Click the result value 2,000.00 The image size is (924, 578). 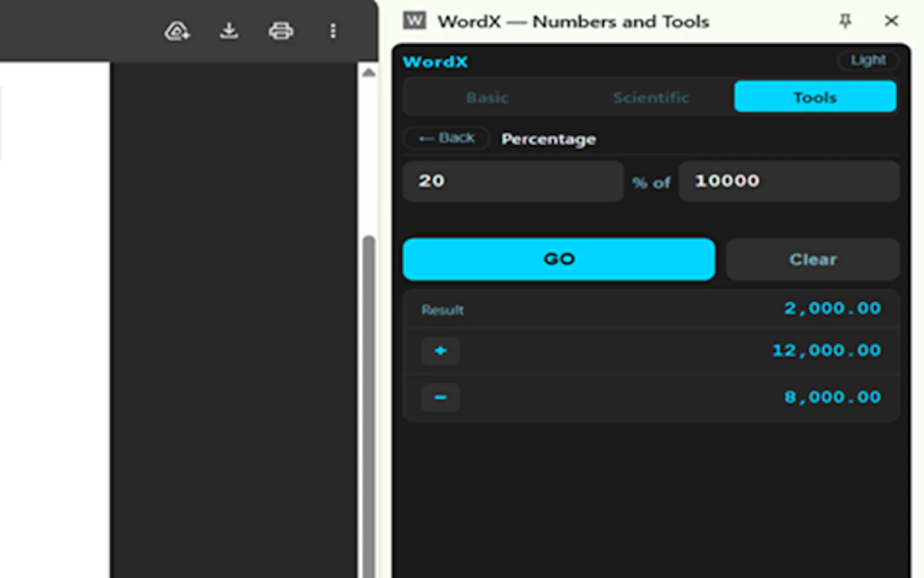(x=832, y=309)
